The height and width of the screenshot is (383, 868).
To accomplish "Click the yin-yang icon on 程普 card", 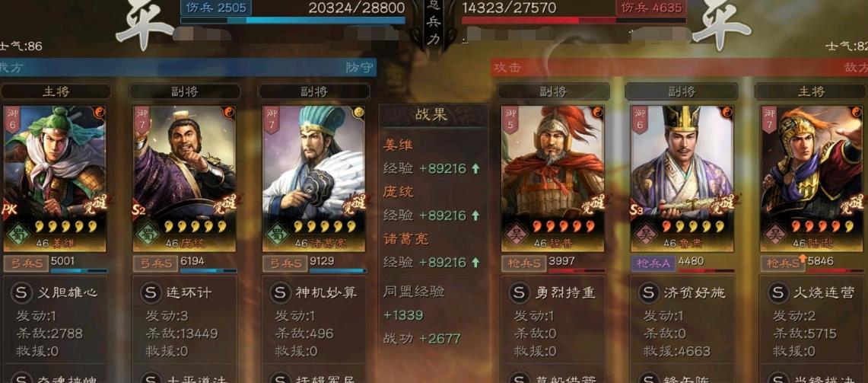I will click(x=597, y=113).
